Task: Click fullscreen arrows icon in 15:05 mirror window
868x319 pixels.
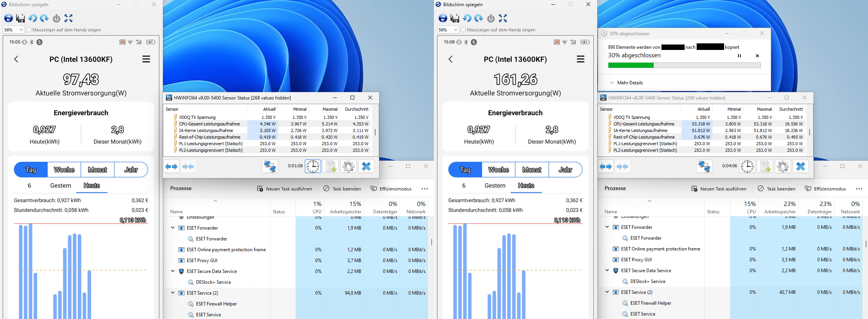Action: pyautogui.click(x=68, y=18)
